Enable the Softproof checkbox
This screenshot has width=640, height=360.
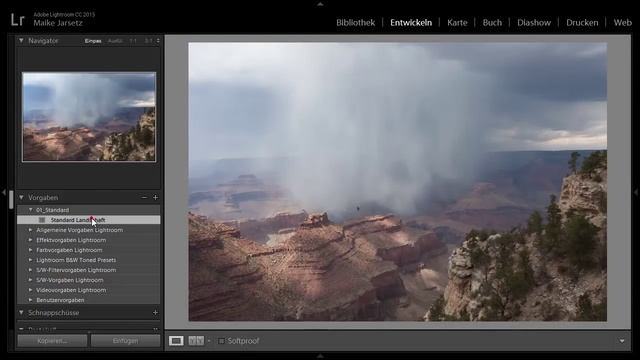coord(221,341)
